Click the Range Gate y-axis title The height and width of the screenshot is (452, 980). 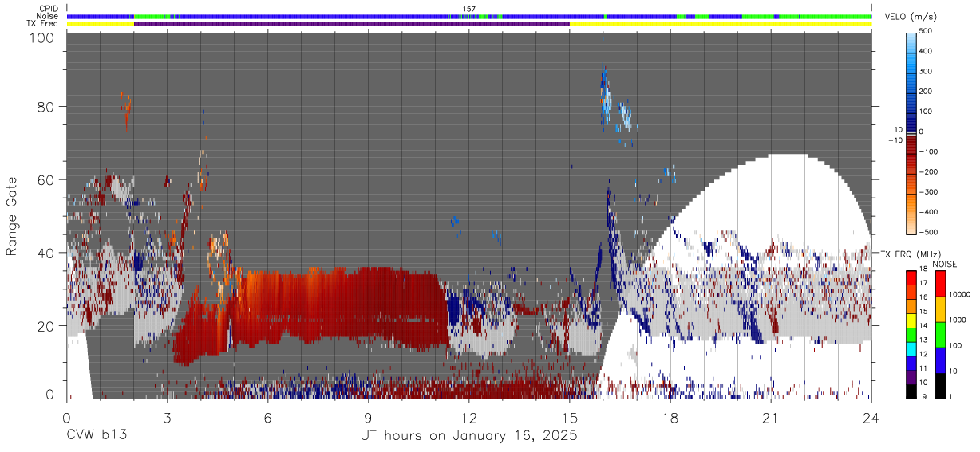click(x=12, y=217)
